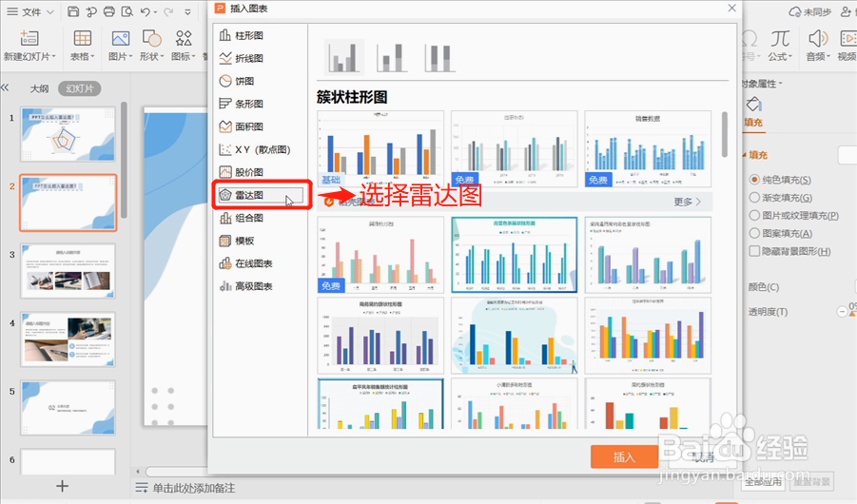The image size is (857, 504).
Task: Select the clustered column subtype icon
Action: (x=343, y=57)
